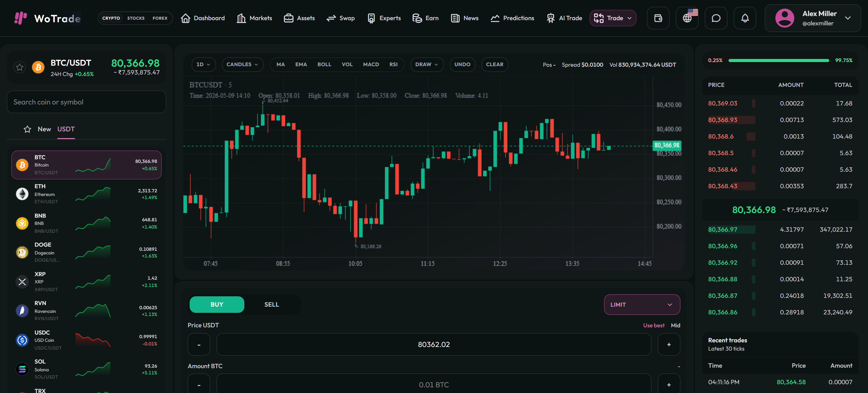The height and width of the screenshot is (393, 868).
Task: Click the Use best price link
Action: point(654,326)
